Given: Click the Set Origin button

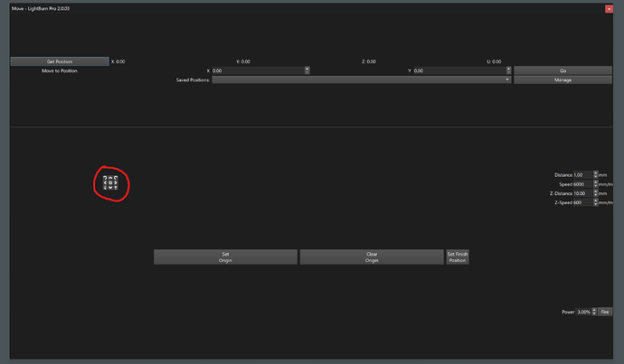Looking at the screenshot, I should [225, 257].
